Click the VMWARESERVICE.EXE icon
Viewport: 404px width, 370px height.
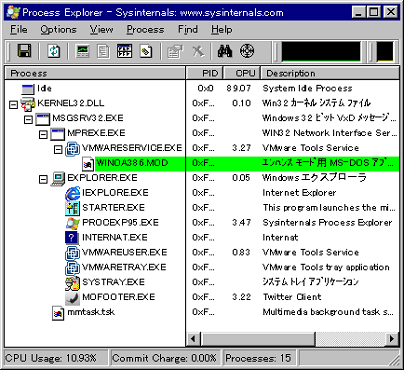point(72,148)
